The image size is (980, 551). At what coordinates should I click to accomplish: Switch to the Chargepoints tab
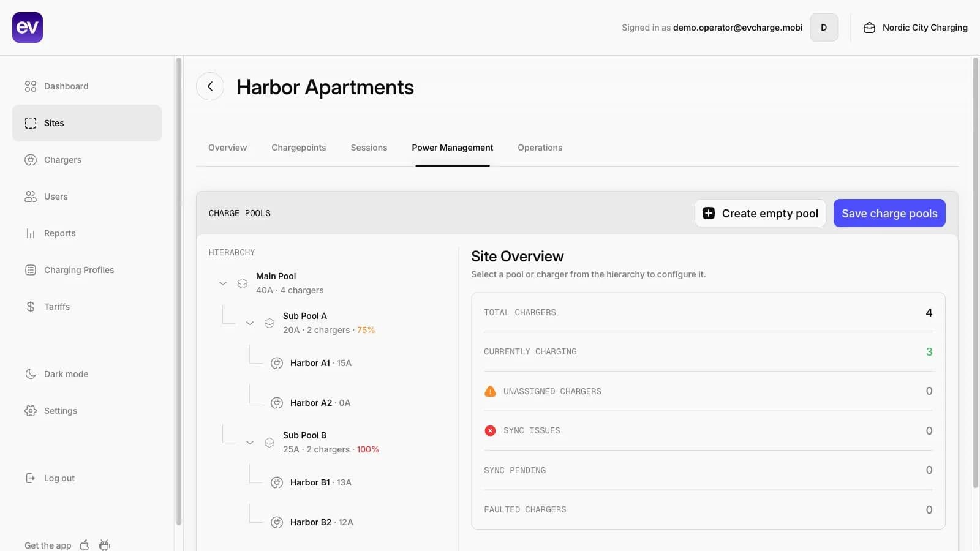coord(299,148)
